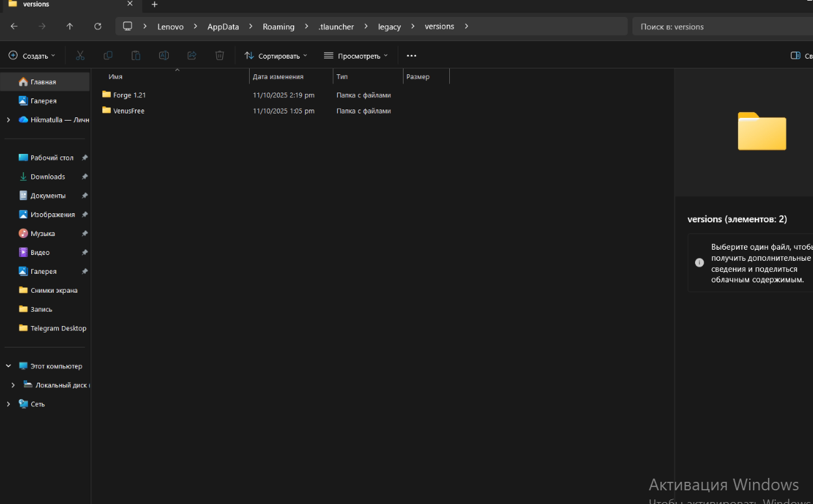Click the Paste clipboard icon
The height and width of the screenshot is (504, 813).
[x=136, y=55]
